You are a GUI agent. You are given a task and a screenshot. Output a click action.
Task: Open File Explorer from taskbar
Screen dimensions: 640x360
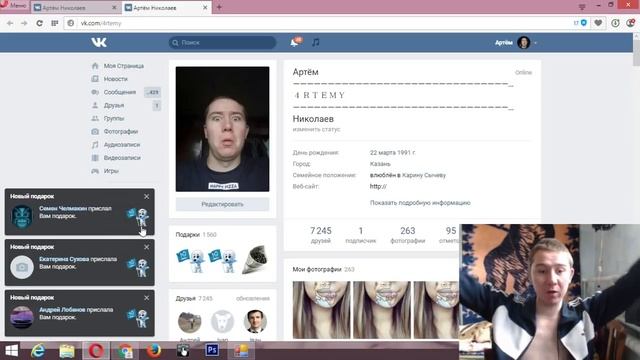[67, 351]
